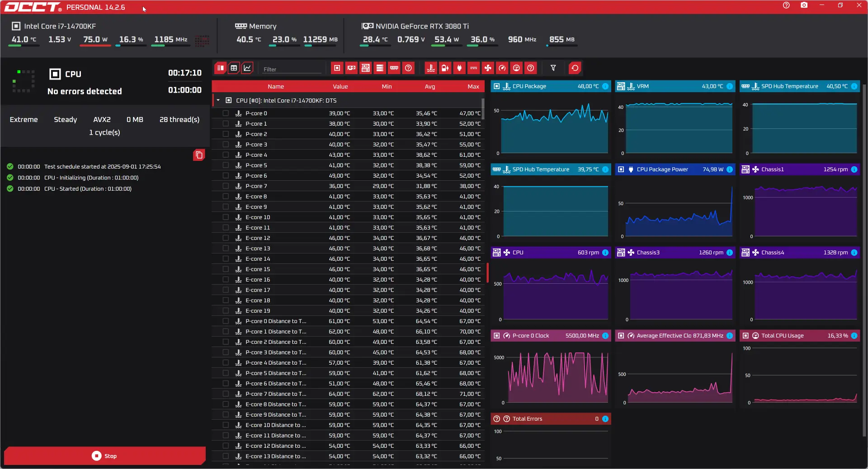Check the P-core 0 checkbox
Viewport: 868px width, 469px height.
pyautogui.click(x=226, y=113)
